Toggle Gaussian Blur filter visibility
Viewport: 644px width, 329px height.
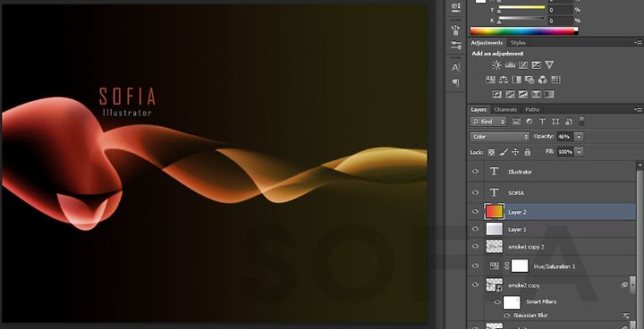(x=507, y=316)
